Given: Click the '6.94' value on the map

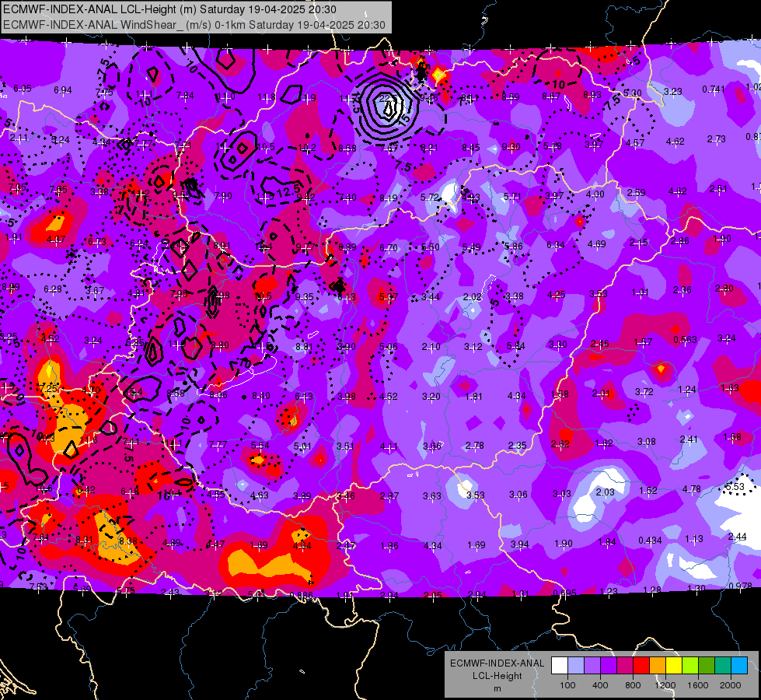Looking at the screenshot, I should point(63,90).
